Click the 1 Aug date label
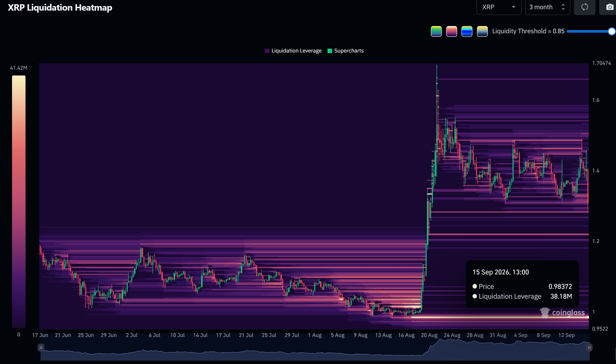 click(315, 335)
